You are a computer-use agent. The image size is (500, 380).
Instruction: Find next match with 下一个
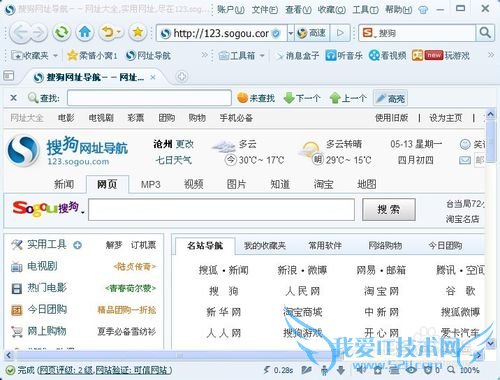(x=302, y=98)
